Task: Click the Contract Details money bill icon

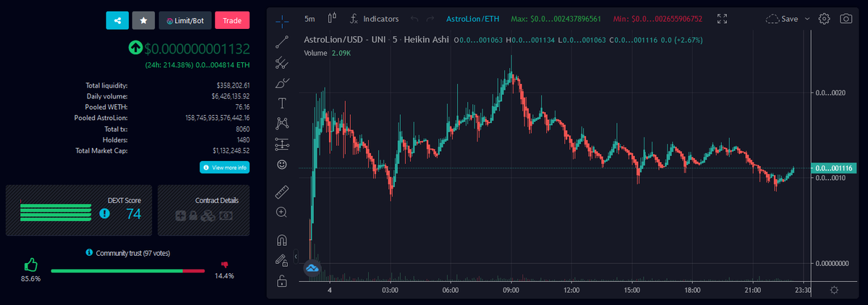Action: [x=226, y=215]
